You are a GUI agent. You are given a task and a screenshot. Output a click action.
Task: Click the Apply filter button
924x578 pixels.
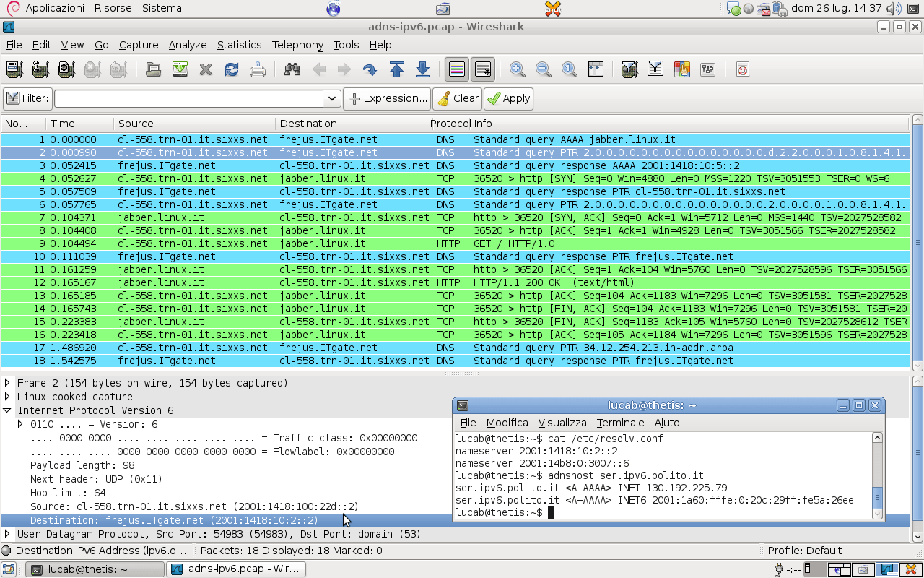(x=509, y=98)
